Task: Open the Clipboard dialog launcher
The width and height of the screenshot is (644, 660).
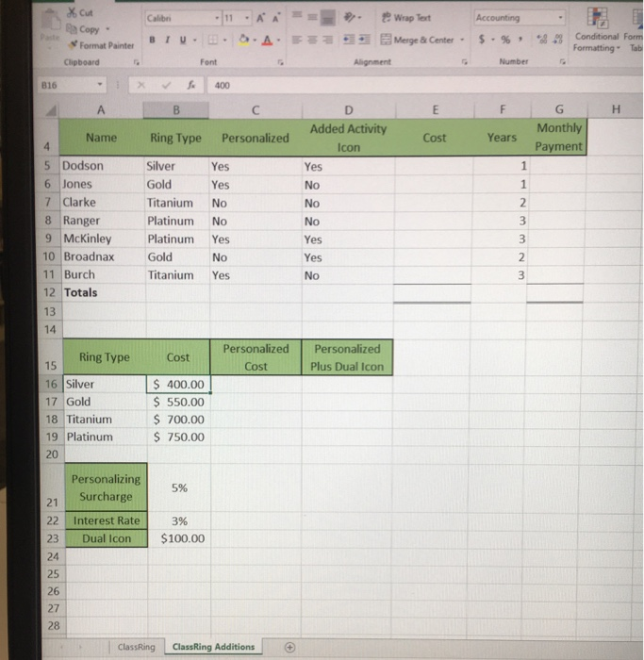Action: pos(137,62)
